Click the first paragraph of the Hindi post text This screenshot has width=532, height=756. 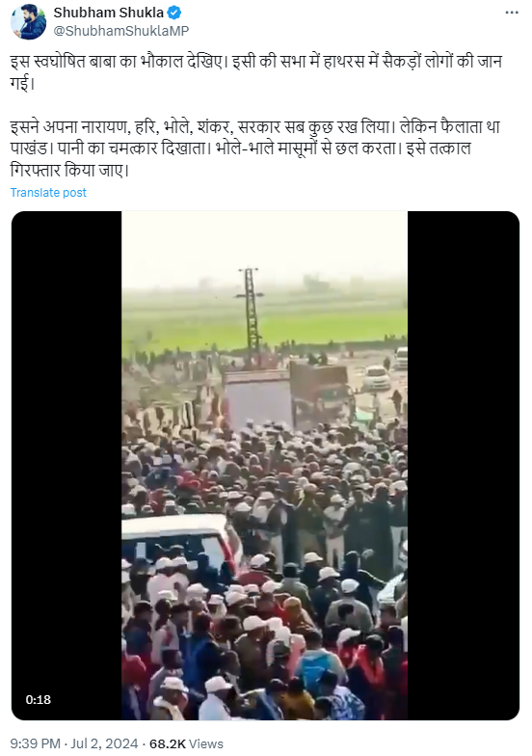pos(256,72)
